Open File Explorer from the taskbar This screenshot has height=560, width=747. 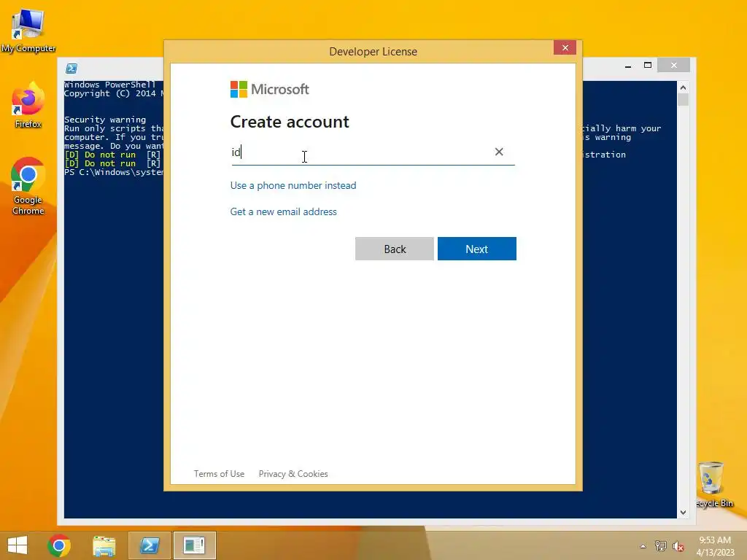pos(104,545)
